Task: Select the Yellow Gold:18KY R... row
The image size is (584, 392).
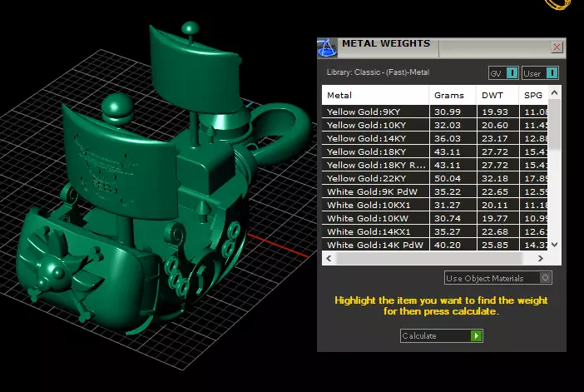Action: click(x=435, y=165)
